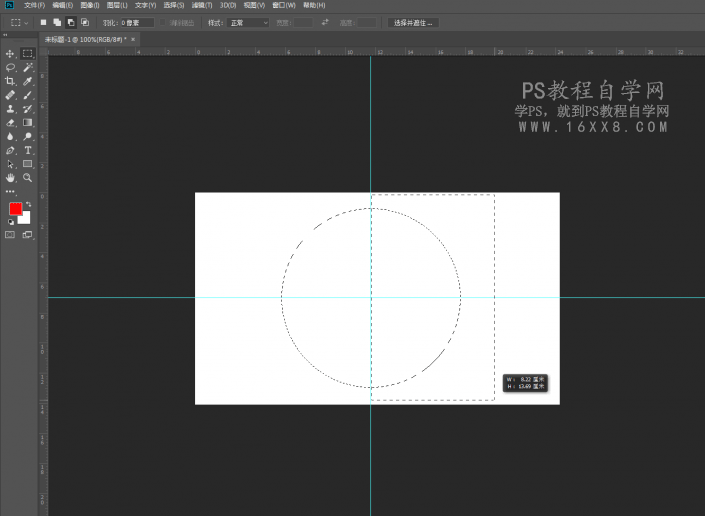Expand the toolbox with double-arrow toggle
Image resolution: width=705 pixels, height=516 pixels.
click(x=5, y=35)
